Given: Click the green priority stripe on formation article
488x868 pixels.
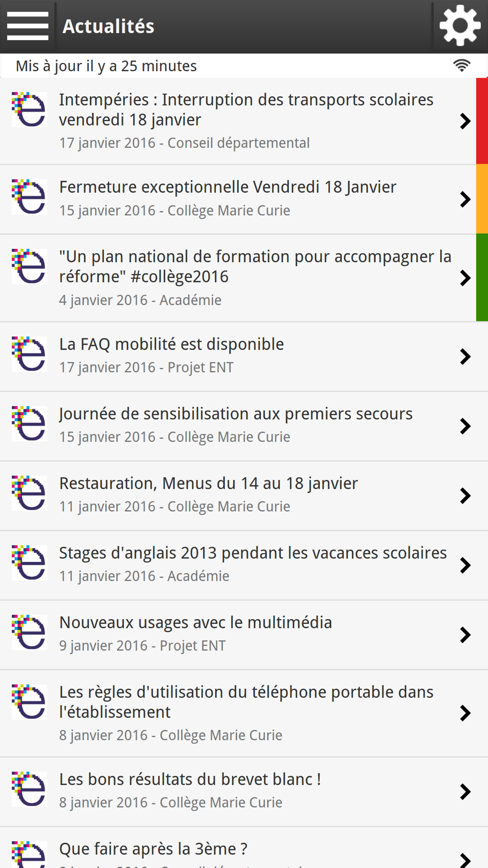Looking at the screenshot, I should (482, 277).
